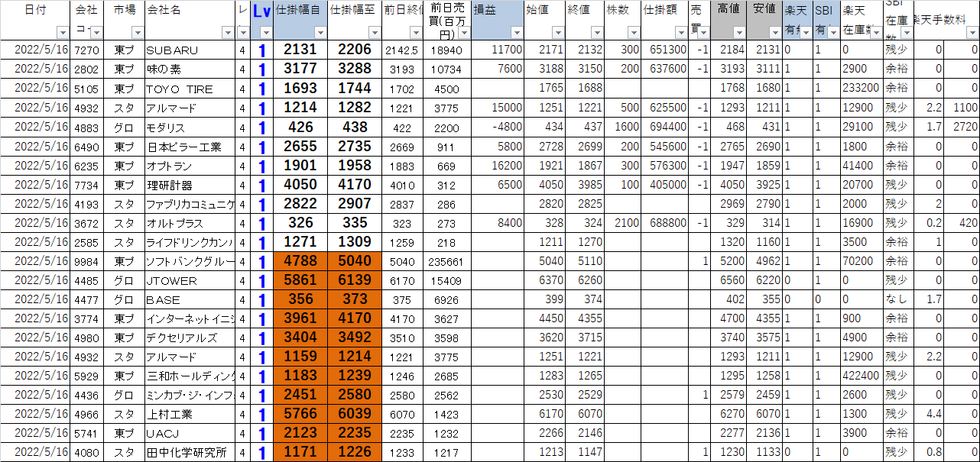Select orange 仕掛幅至 cell with value 6139

[355, 280]
